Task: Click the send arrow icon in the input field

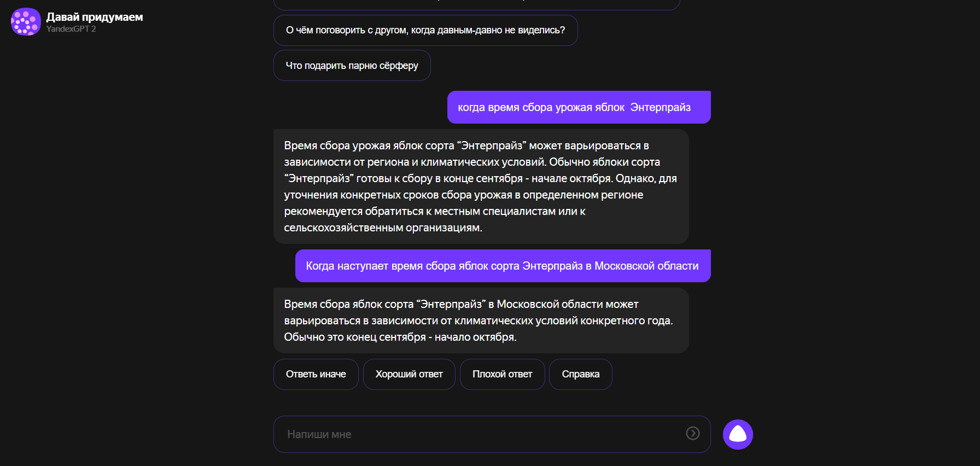Action: [x=692, y=434]
